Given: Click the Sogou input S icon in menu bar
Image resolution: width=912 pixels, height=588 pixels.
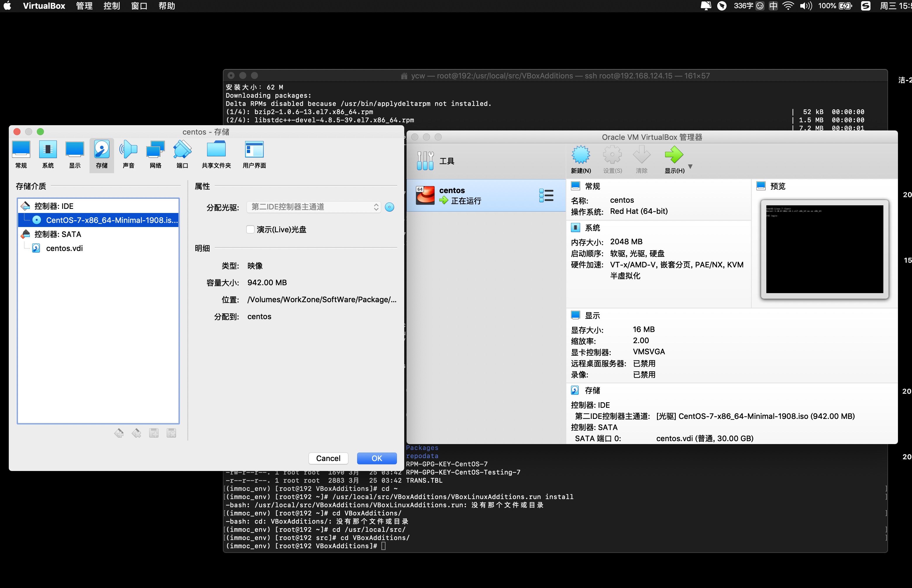Looking at the screenshot, I should click(x=866, y=6).
